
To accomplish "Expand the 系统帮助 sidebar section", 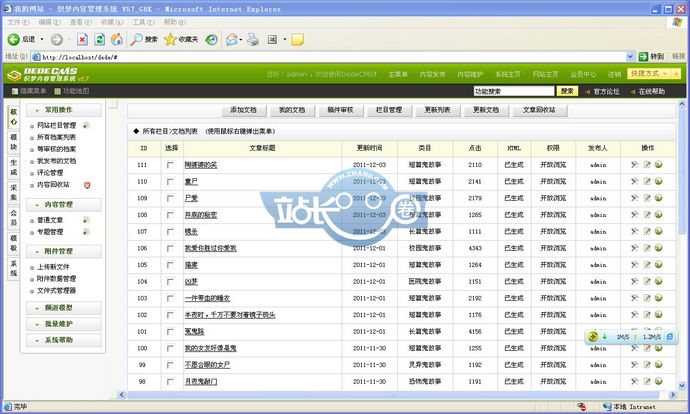I will (63, 340).
